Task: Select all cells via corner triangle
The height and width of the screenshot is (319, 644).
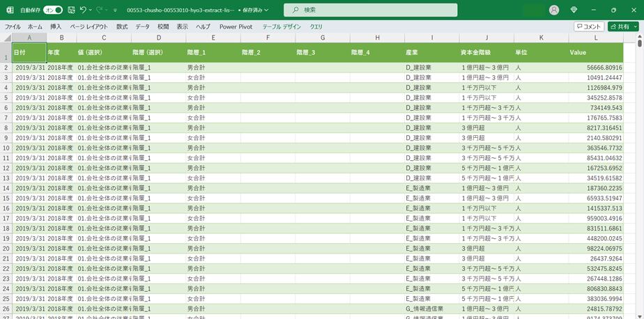Action: (x=6, y=38)
